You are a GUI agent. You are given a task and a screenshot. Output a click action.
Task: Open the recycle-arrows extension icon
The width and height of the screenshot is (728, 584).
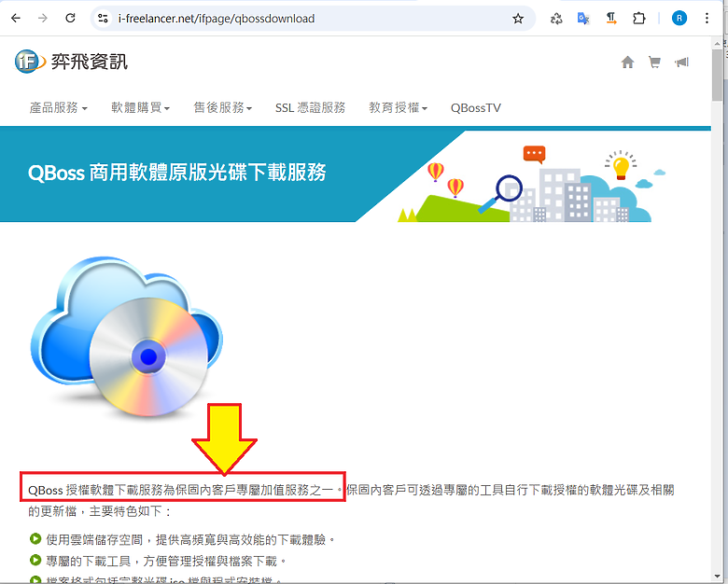click(x=555, y=18)
